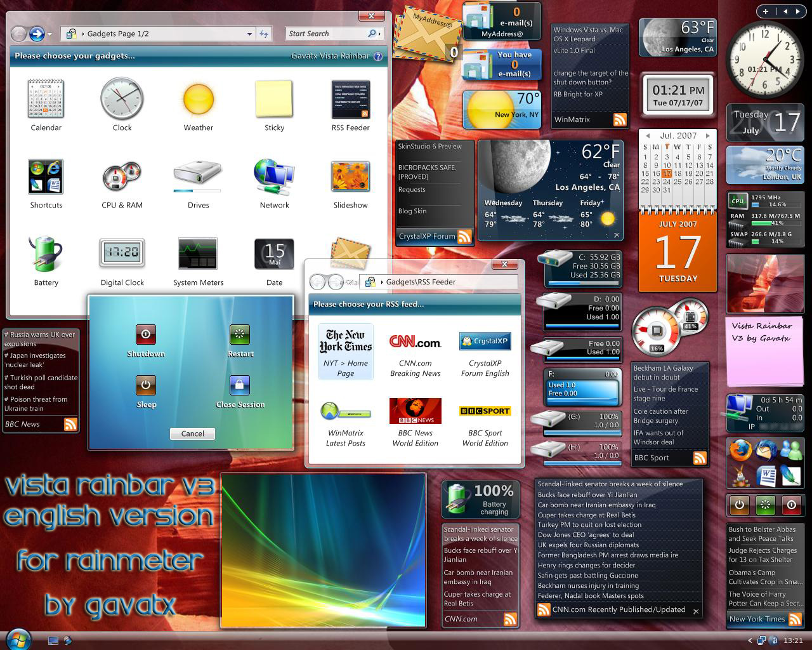Viewport: 812px width, 650px height.
Task: Go to next month in calendar widget
Action: click(708, 136)
